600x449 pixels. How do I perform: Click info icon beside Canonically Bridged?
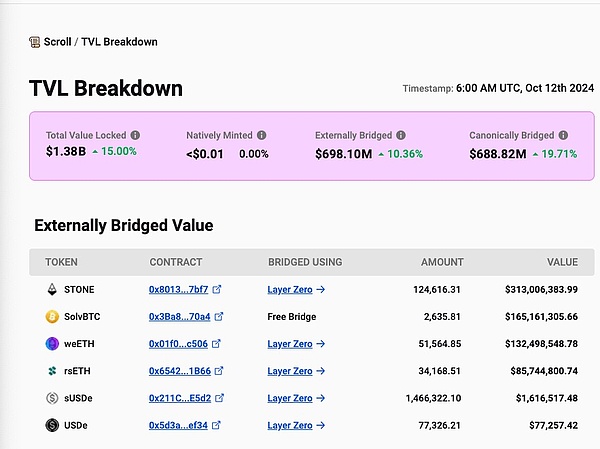pos(563,135)
